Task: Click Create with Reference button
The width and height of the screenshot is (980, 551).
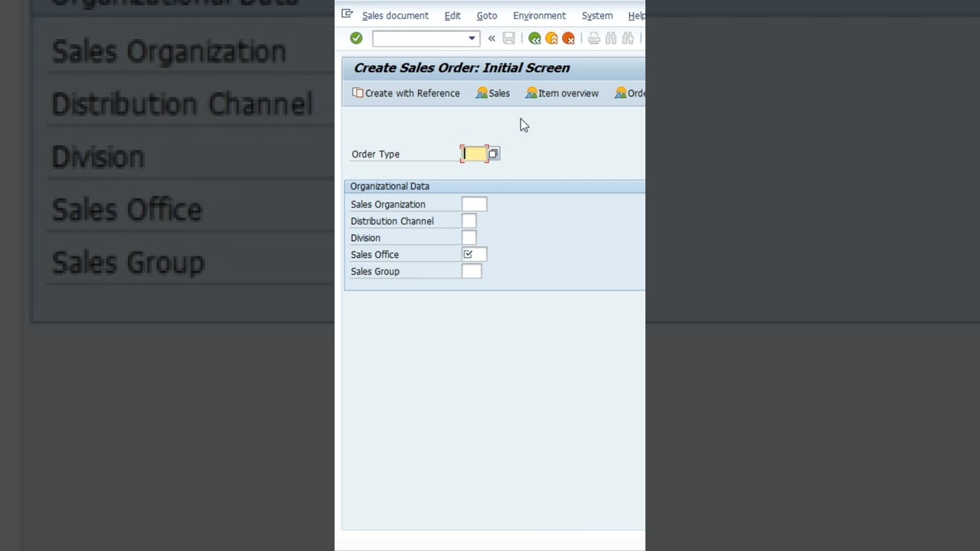Action: tap(406, 93)
